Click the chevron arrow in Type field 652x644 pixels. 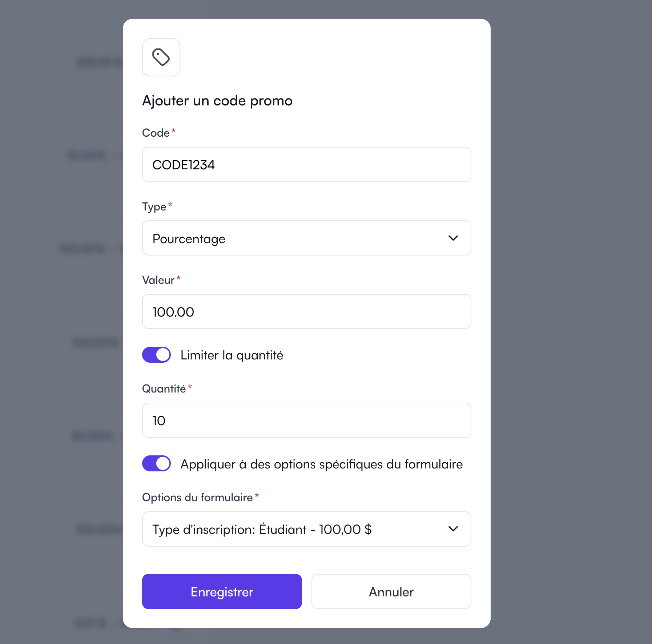click(453, 238)
